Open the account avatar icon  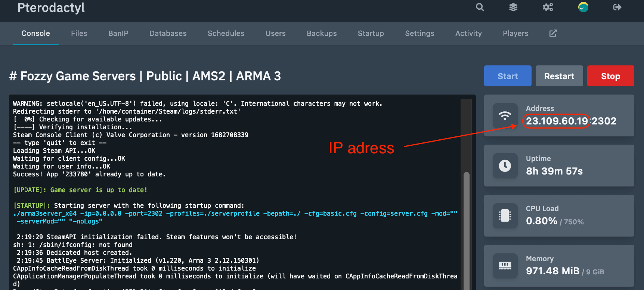pos(583,7)
